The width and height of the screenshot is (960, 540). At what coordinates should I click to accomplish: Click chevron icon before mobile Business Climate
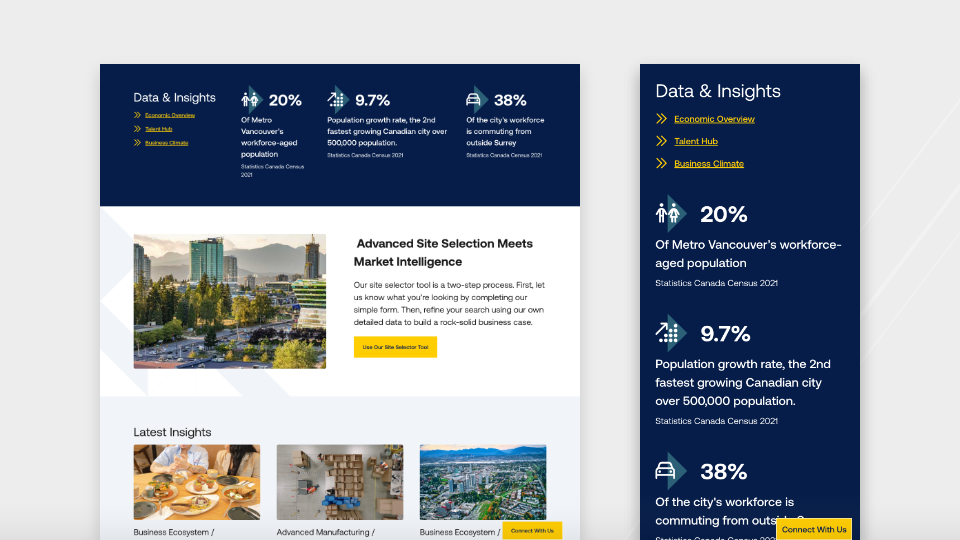pos(661,163)
